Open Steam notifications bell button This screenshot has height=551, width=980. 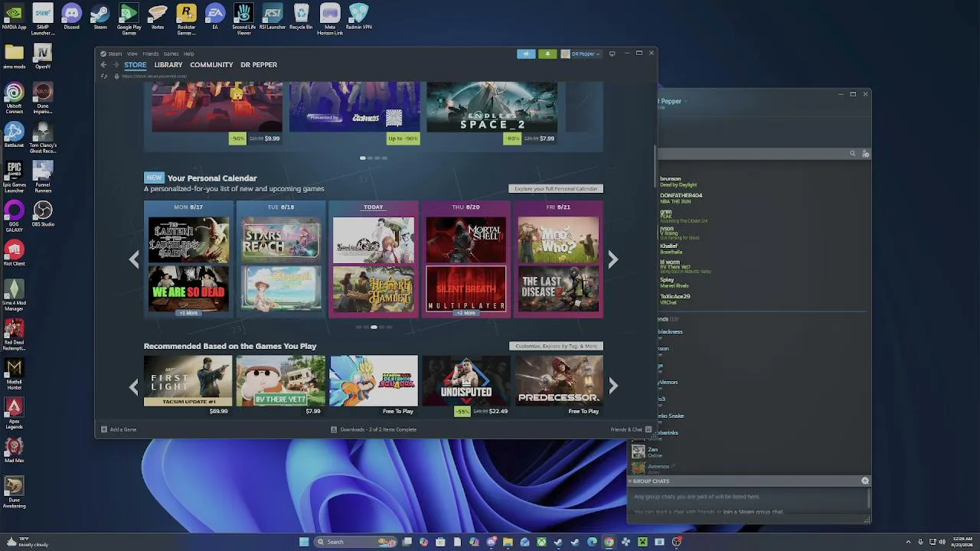coord(547,54)
